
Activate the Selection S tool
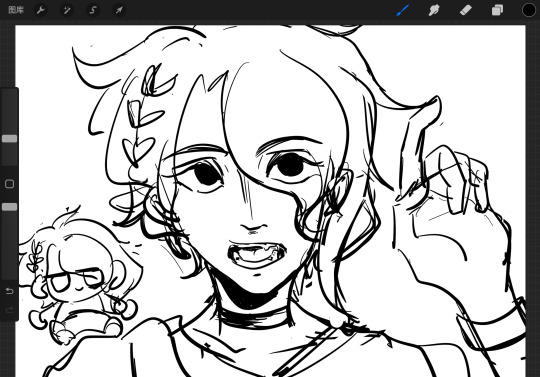tap(93, 10)
